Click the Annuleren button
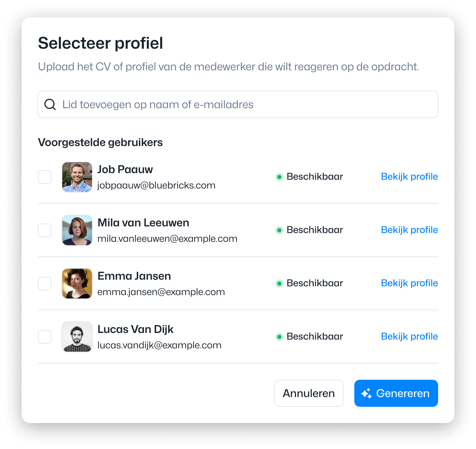This screenshot has width=476, height=449. tap(309, 393)
